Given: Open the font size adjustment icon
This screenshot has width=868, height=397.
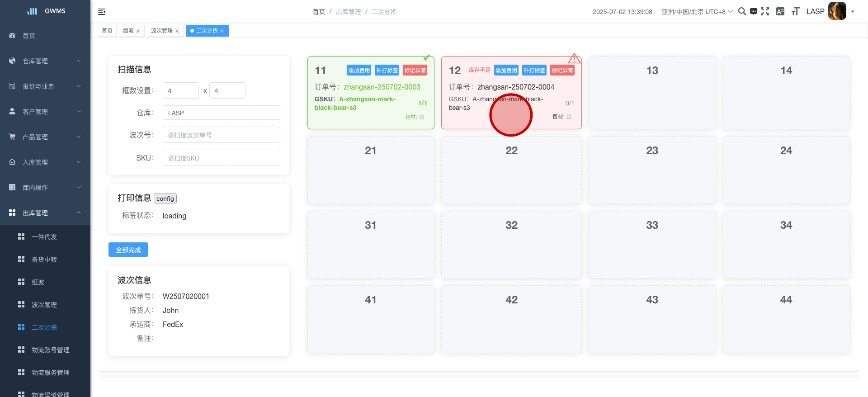Looking at the screenshot, I should tap(795, 12).
